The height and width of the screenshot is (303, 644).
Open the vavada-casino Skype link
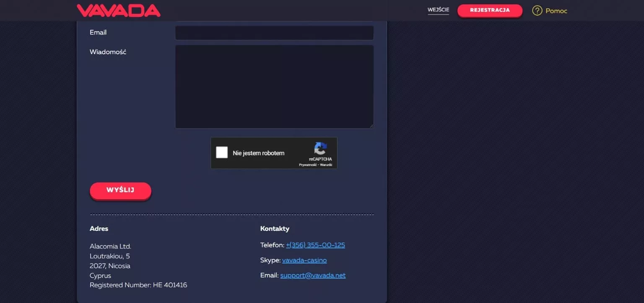[304, 260]
